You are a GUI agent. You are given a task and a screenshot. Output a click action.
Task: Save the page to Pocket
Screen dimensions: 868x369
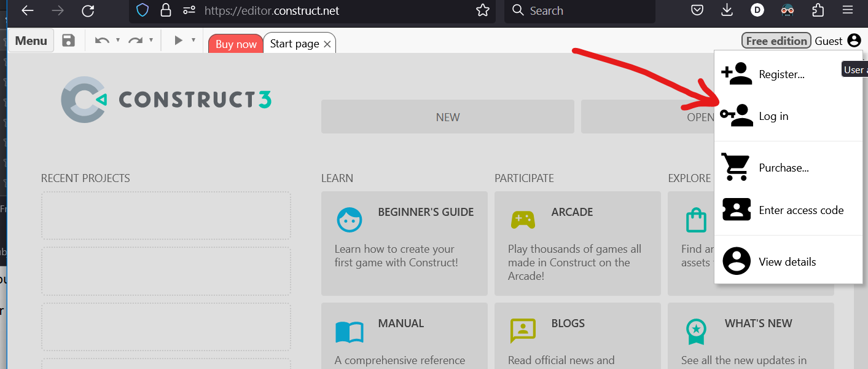697,10
